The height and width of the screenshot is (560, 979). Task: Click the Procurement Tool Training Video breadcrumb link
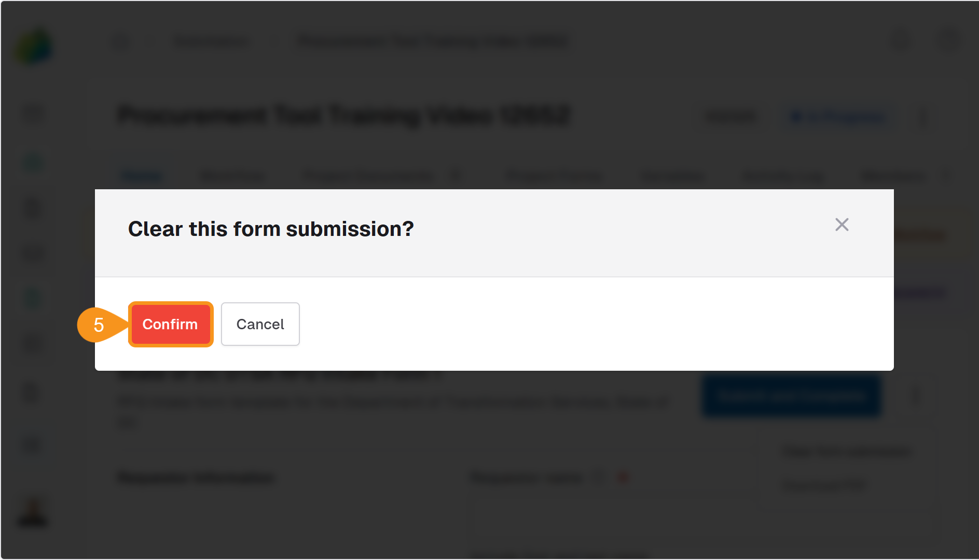point(432,41)
